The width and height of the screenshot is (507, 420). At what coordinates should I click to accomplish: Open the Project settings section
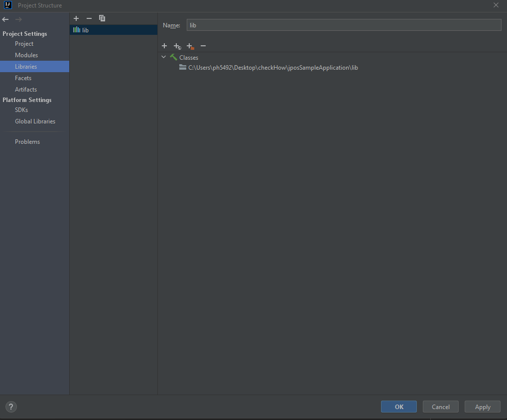[24, 44]
